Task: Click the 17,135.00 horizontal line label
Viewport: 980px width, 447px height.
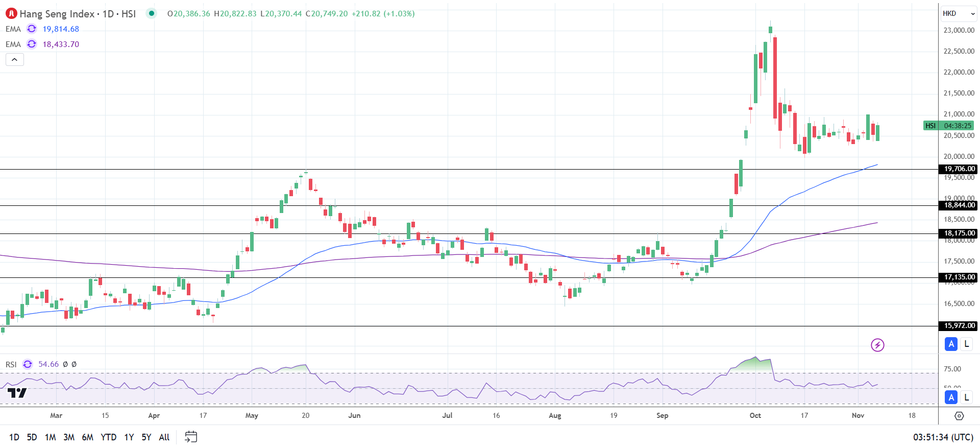Action: coord(959,277)
